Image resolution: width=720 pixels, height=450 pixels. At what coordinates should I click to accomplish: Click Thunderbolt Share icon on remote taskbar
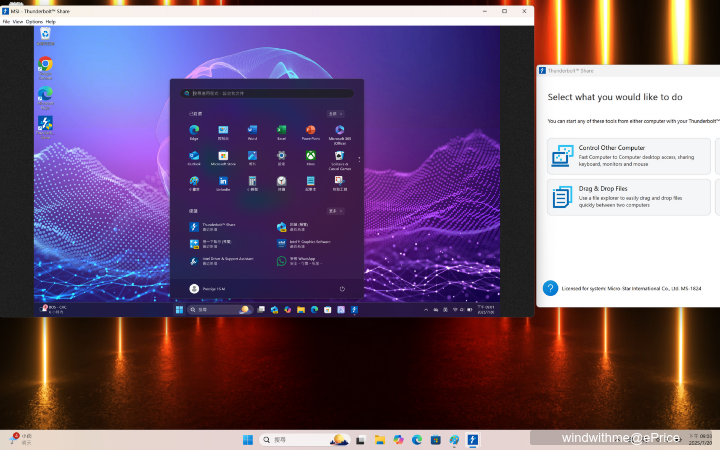point(354,309)
